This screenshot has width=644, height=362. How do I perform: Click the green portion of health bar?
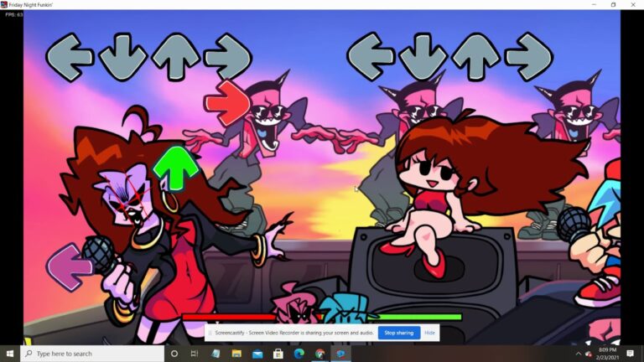click(x=415, y=317)
